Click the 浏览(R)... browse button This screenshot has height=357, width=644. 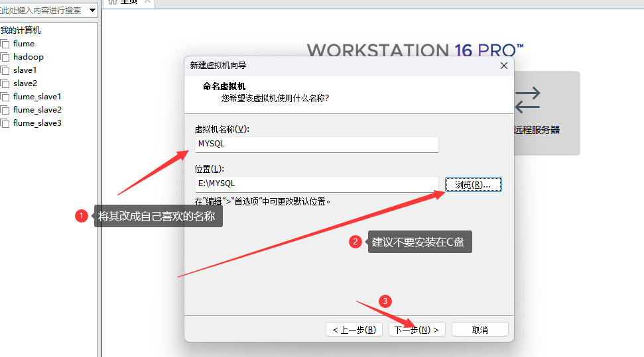coord(473,185)
